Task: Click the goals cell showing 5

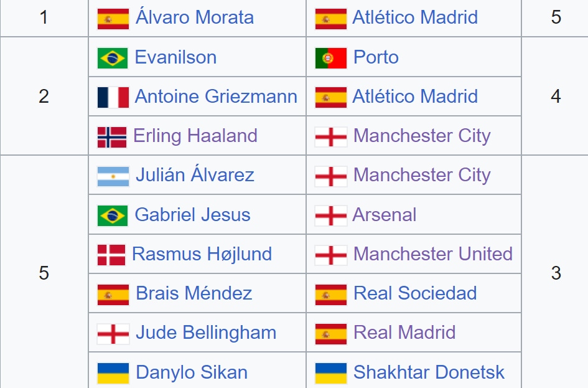Action: (556, 17)
